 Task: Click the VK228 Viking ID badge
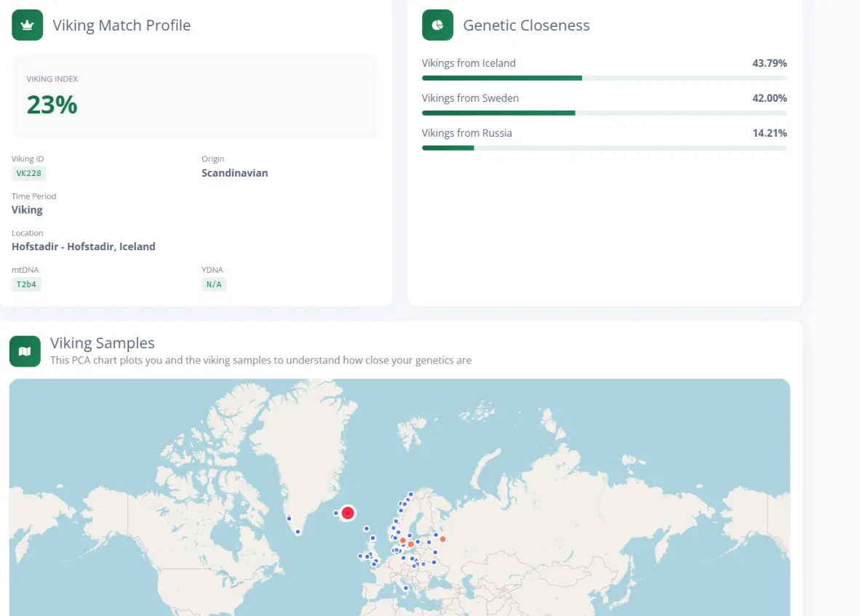point(29,173)
